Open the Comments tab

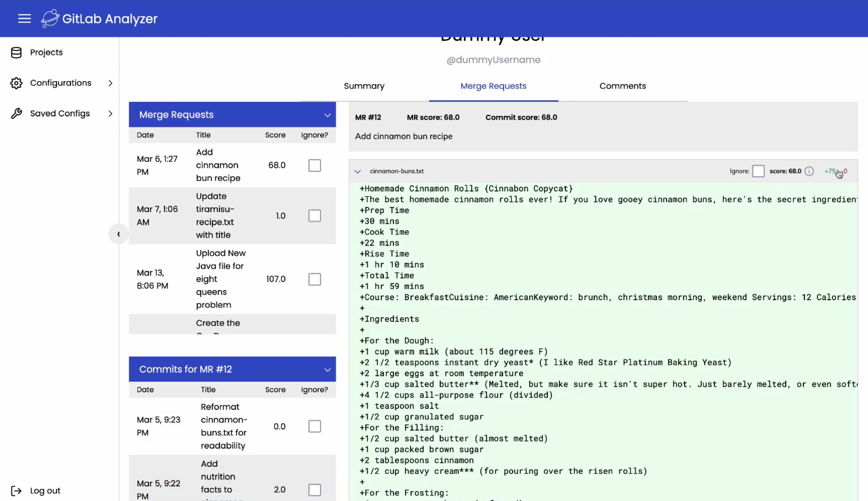coord(622,86)
